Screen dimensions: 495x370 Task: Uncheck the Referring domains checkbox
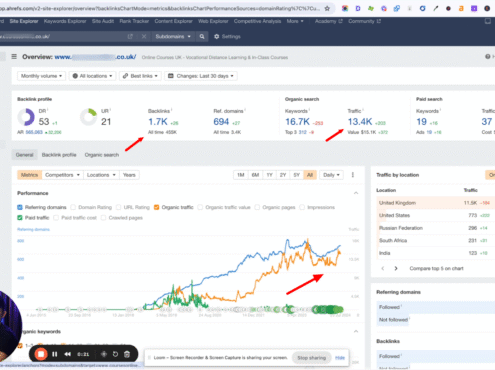(x=20, y=207)
